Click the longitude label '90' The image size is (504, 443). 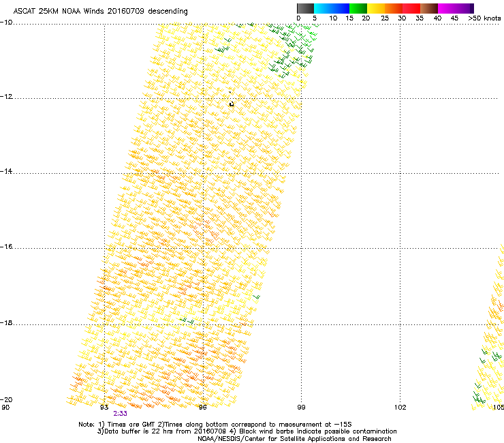click(5, 408)
